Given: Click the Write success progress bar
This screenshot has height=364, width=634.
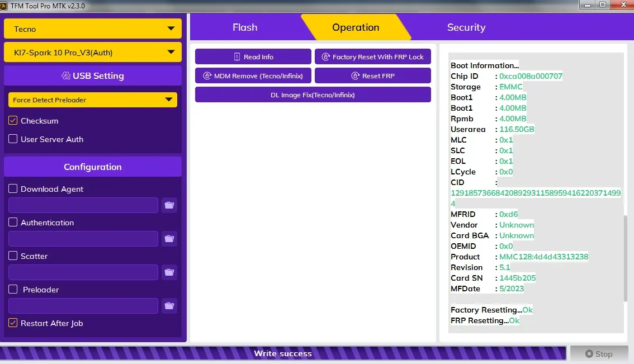Looking at the screenshot, I should [283, 353].
